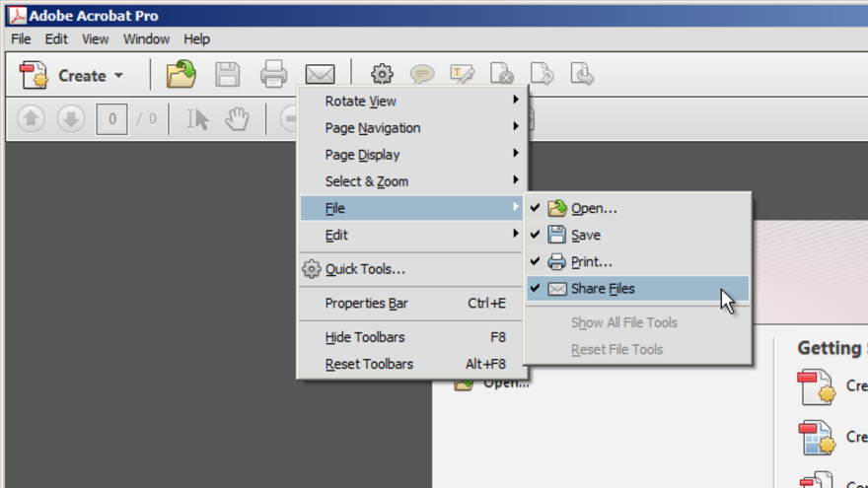Click the Share Files envelope toolbar icon
Viewport: 868px width, 488px height.
coord(320,75)
